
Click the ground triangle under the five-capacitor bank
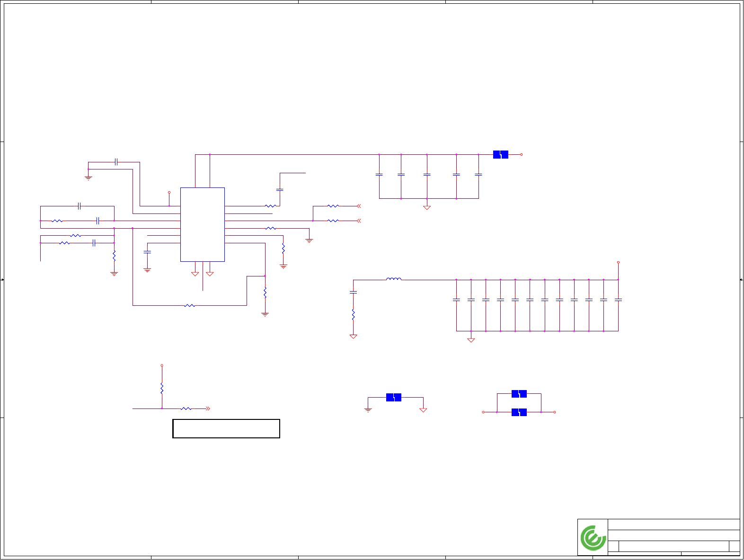click(427, 207)
